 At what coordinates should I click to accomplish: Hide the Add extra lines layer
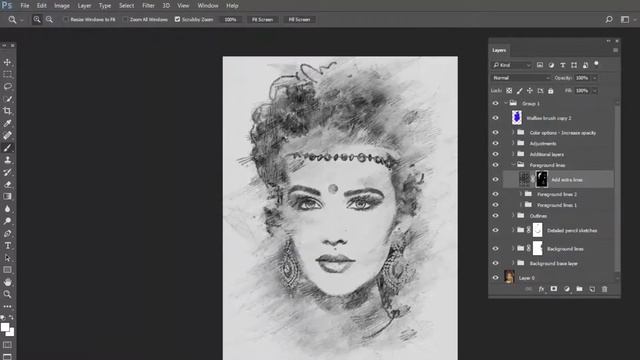click(x=496, y=180)
